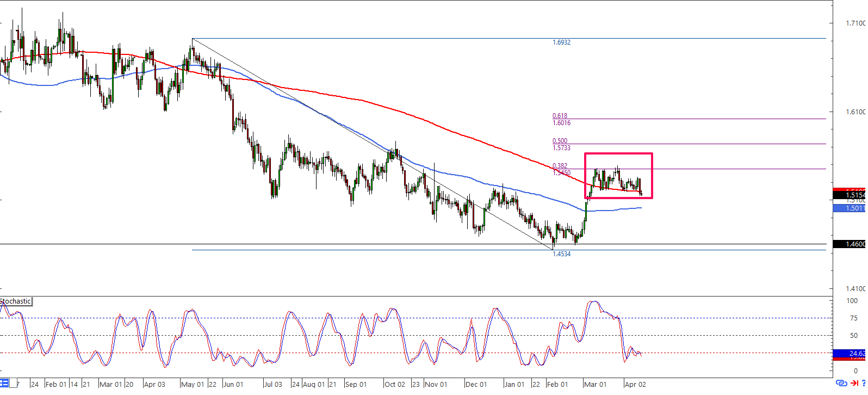868x395 pixels.
Task: Click the blue 1.5011 moving average price tag
Action: point(850,208)
